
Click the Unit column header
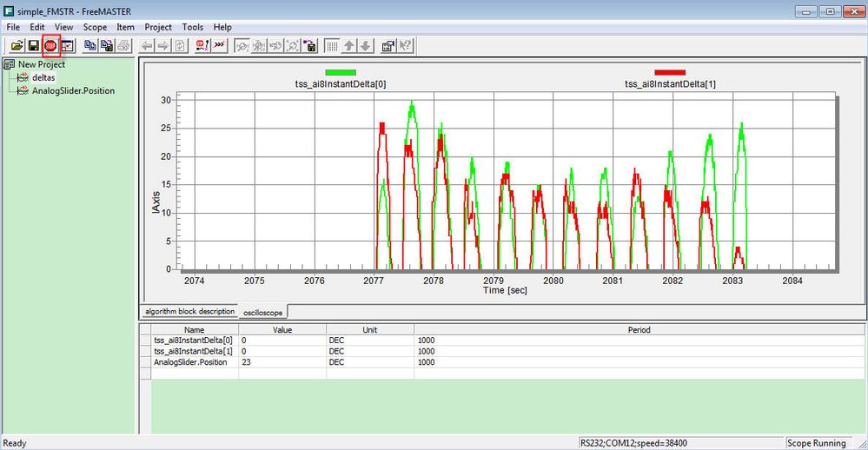point(370,330)
